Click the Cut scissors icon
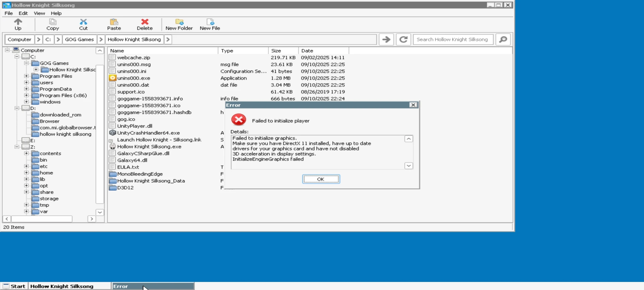The image size is (644, 290). pyautogui.click(x=83, y=22)
